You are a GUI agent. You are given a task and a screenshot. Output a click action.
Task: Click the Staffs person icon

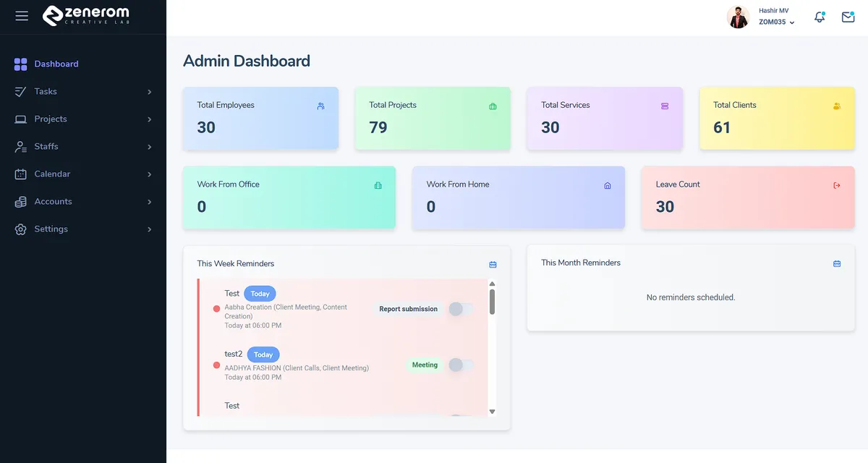pyautogui.click(x=20, y=147)
